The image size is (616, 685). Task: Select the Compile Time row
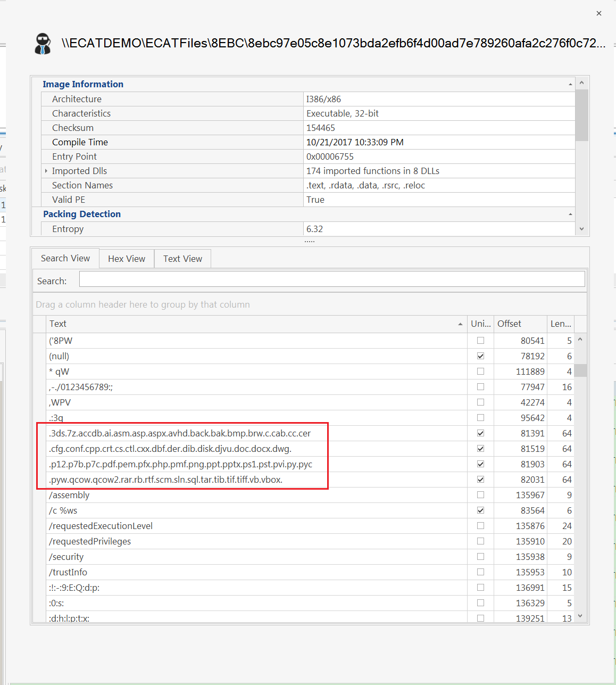[308, 142]
